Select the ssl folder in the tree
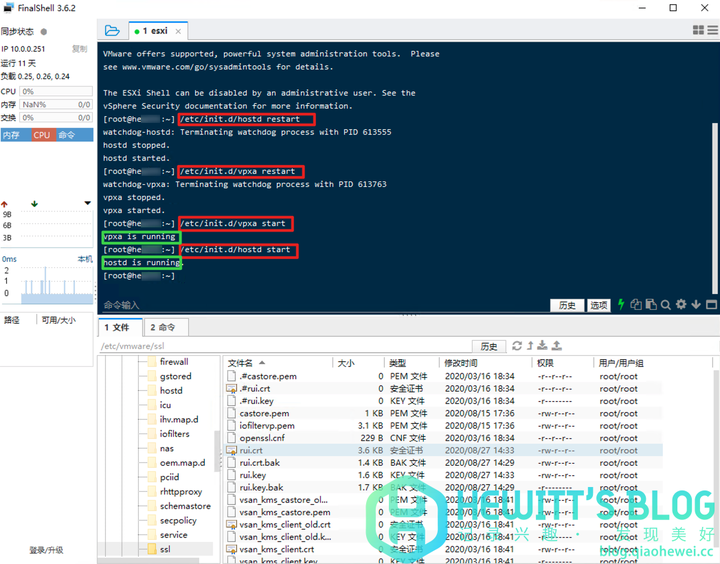 pyautogui.click(x=165, y=549)
